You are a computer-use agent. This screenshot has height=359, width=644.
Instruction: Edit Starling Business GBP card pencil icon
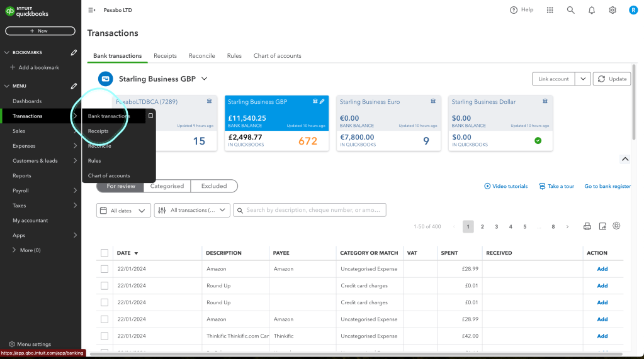click(322, 101)
